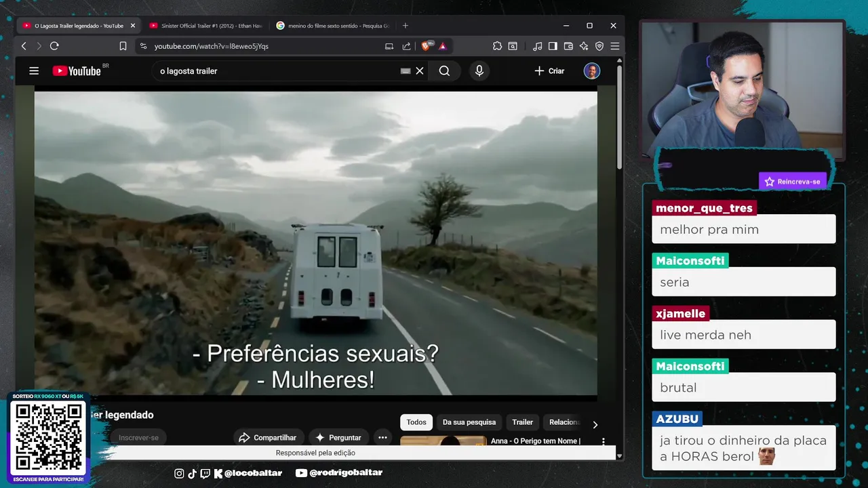Image resolution: width=868 pixels, height=488 pixels.
Task: Open Brave Rewards triangle icon
Action: (442, 46)
